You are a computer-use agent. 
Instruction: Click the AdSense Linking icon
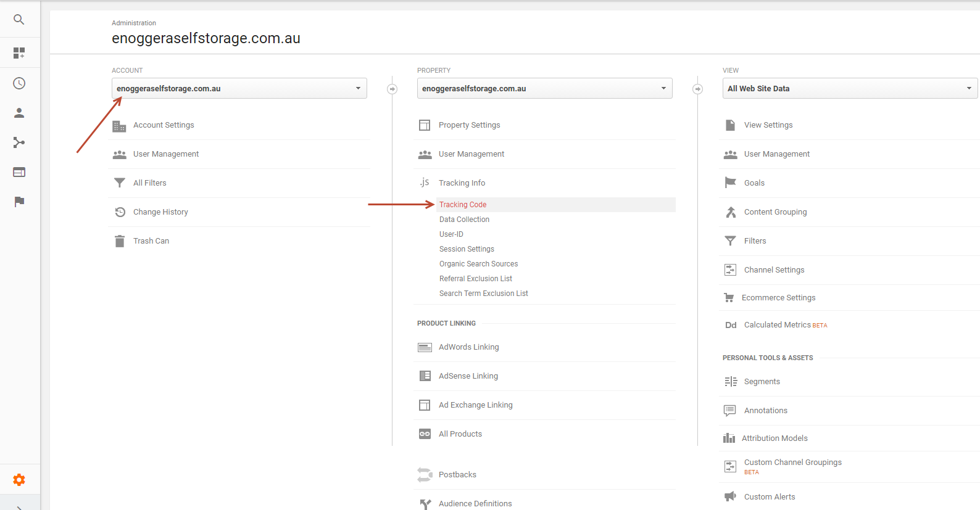[x=425, y=376]
